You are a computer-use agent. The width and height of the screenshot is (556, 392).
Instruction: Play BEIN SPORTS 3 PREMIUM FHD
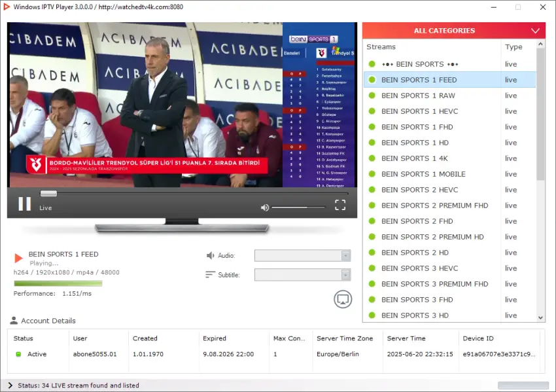point(449,284)
